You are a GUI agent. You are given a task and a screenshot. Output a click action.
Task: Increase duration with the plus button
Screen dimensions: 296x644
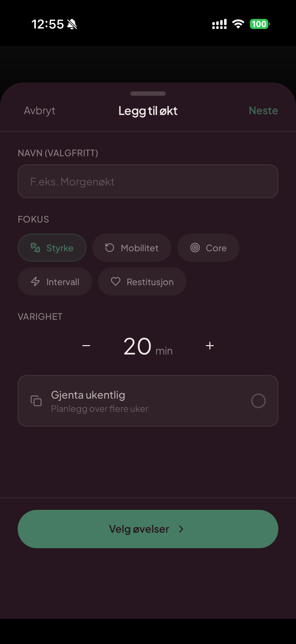pos(210,346)
